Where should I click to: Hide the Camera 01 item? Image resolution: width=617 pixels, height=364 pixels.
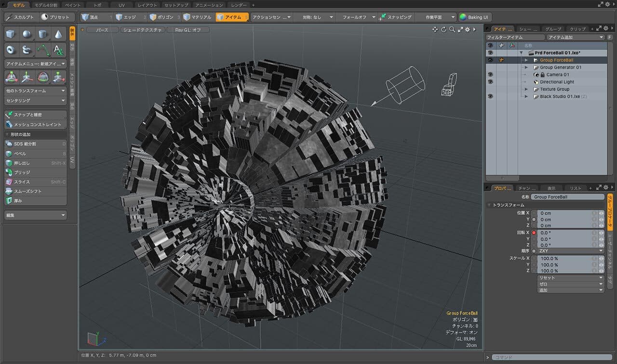[490, 75]
